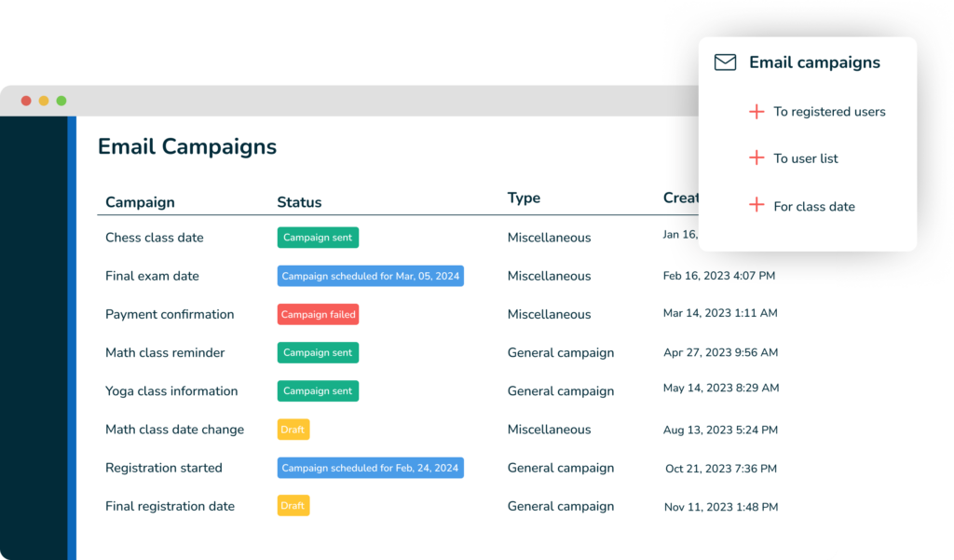The width and height of the screenshot is (954, 560).
Task: Select 'To registered users' menu option
Action: (829, 112)
